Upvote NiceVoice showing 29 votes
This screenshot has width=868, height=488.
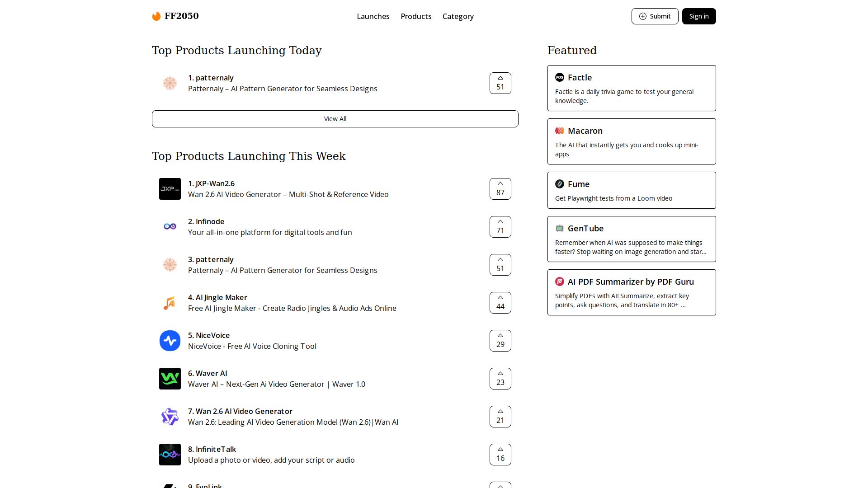click(500, 341)
